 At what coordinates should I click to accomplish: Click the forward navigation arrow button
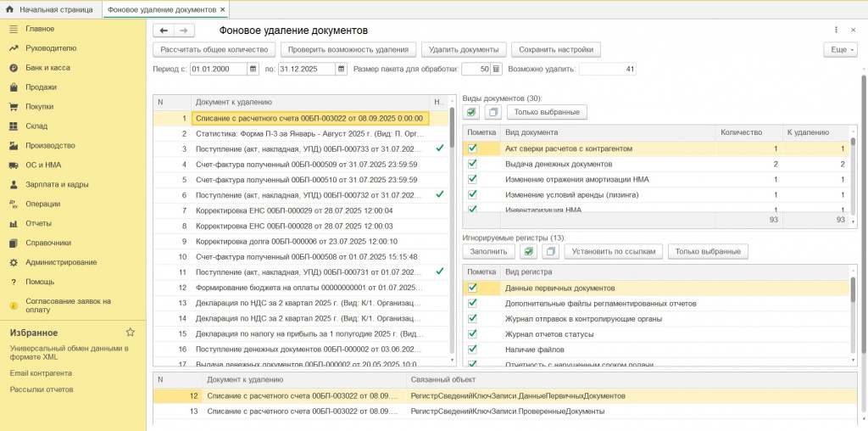[184, 30]
